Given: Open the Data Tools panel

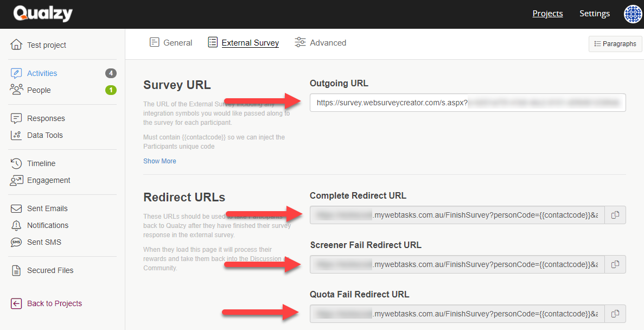Looking at the screenshot, I should (x=43, y=135).
